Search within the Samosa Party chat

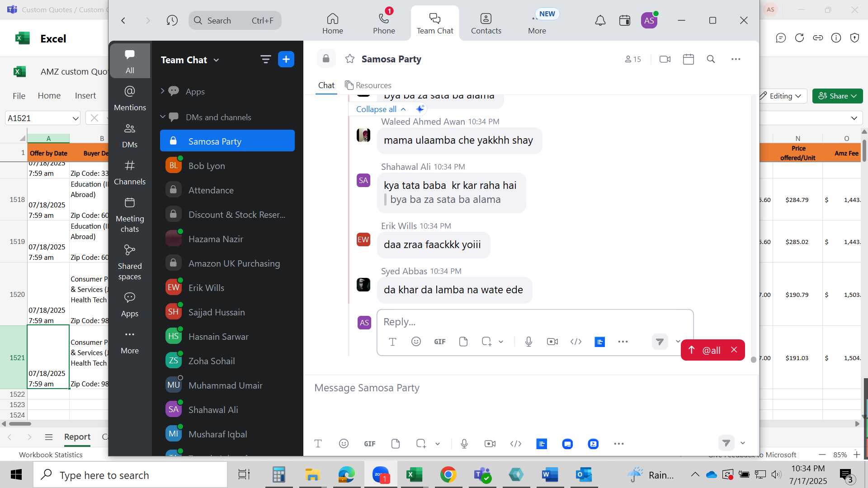[x=711, y=59]
